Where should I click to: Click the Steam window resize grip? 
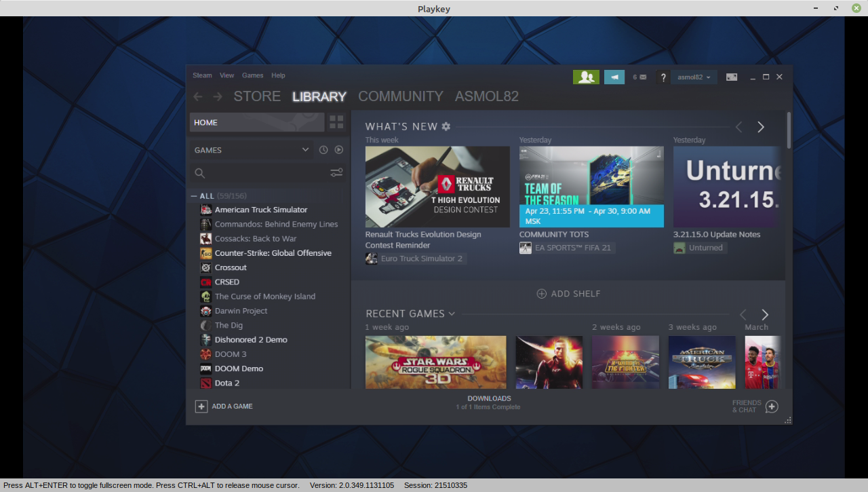pos(788,421)
